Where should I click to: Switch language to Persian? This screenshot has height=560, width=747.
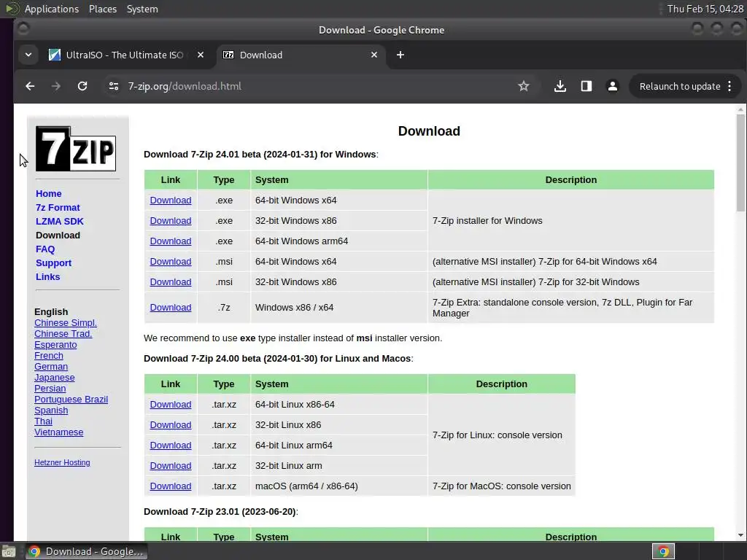[50, 388]
